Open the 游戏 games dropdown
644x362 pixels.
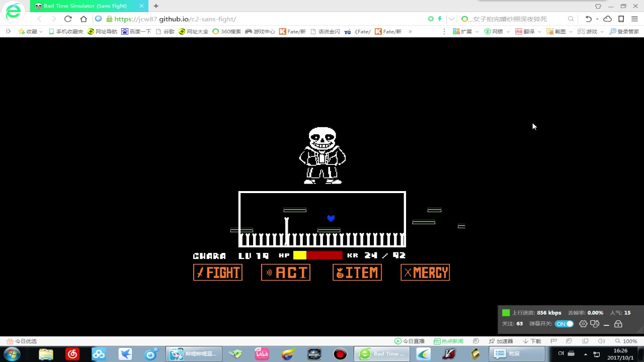pos(591,31)
